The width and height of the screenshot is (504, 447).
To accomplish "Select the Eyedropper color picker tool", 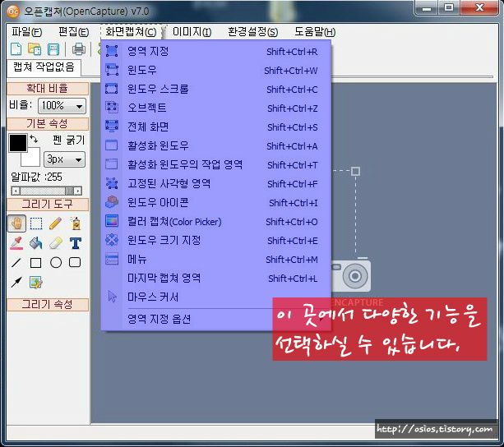I will tap(16, 243).
